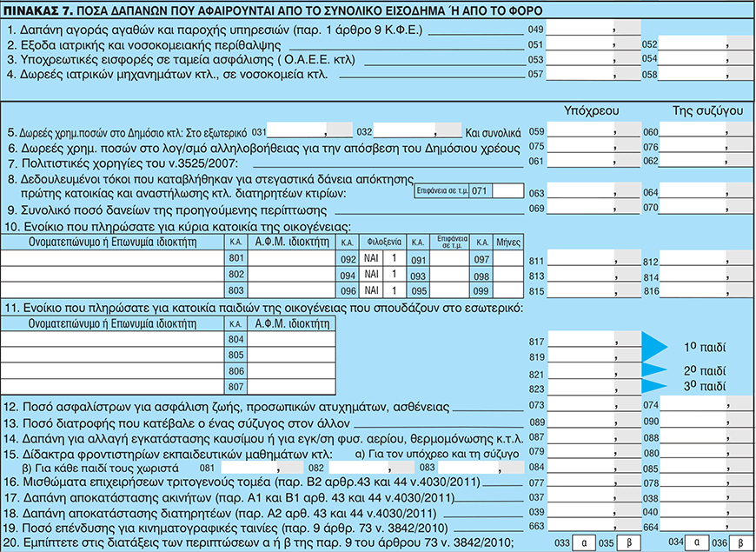Focus the total loans field, code 069
Screen dimensions: 756x552
click(594, 208)
